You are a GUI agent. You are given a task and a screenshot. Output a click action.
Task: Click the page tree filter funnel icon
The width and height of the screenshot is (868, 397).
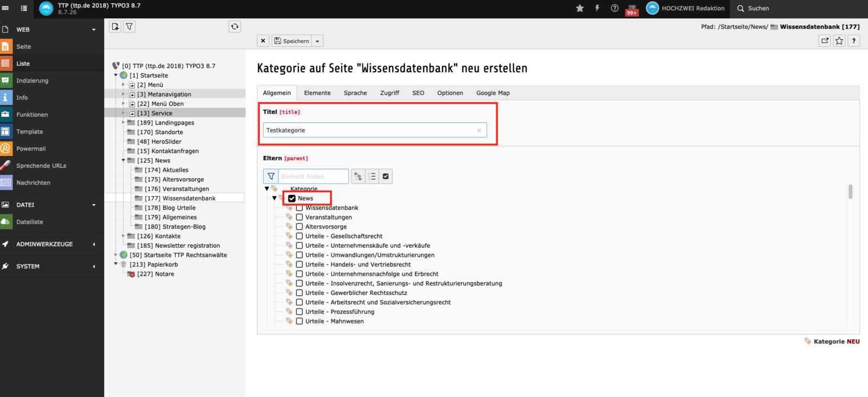click(129, 27)
